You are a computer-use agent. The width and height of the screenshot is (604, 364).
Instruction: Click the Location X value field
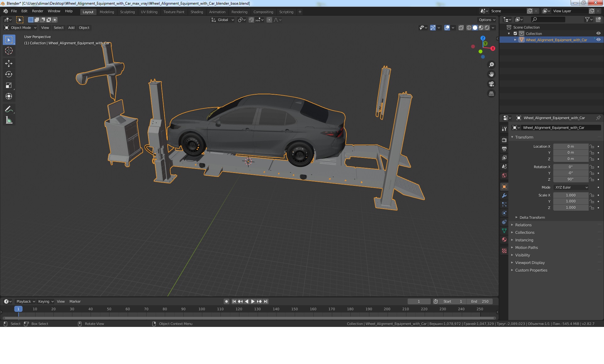(x=570, y=146)
